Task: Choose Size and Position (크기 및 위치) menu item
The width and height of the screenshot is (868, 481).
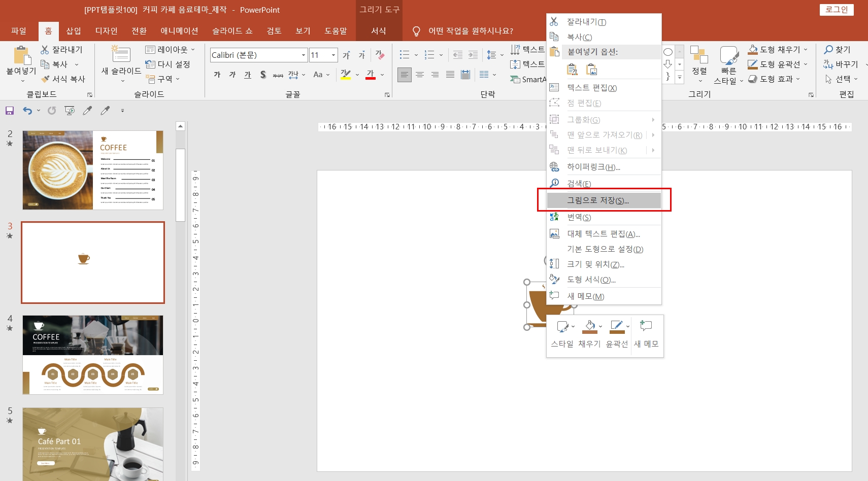Action: click(604, 264)
